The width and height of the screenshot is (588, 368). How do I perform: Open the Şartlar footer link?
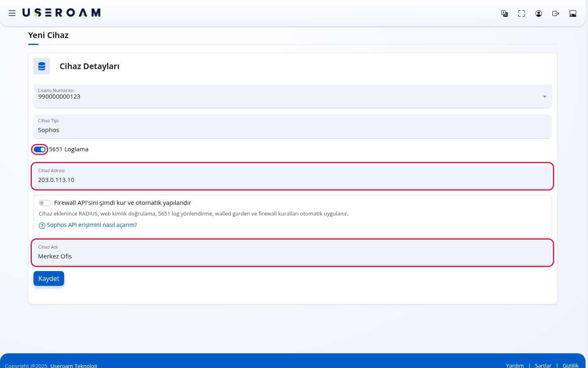pyautogui.click(x=543, y=366)
